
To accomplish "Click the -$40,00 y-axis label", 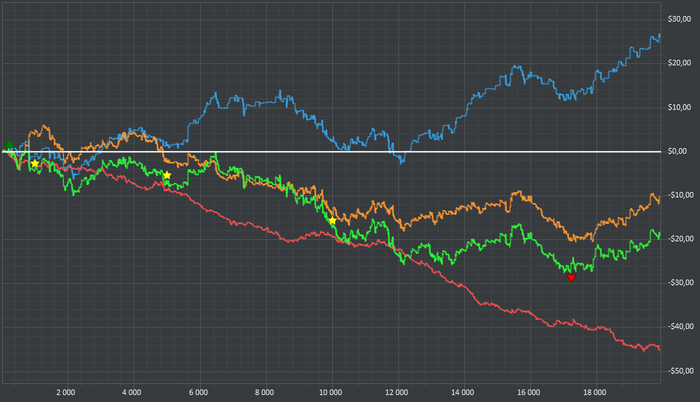I will coord(680,327).
